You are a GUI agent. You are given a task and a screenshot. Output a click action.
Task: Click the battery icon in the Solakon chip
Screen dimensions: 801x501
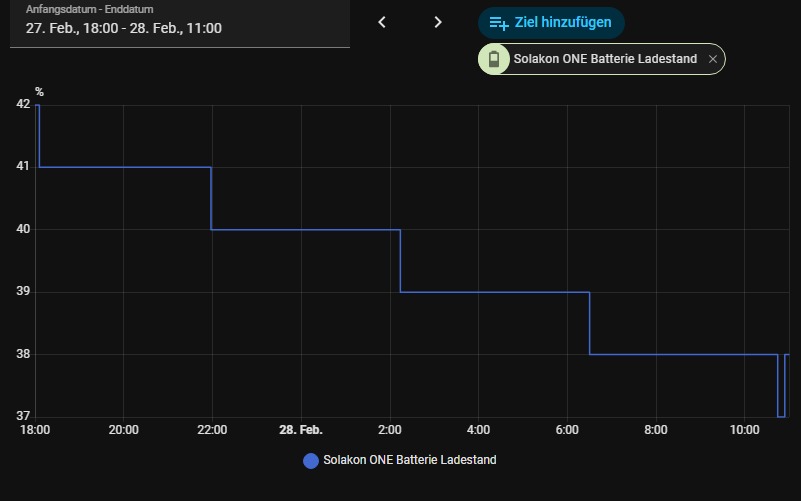tap(493, 59)
